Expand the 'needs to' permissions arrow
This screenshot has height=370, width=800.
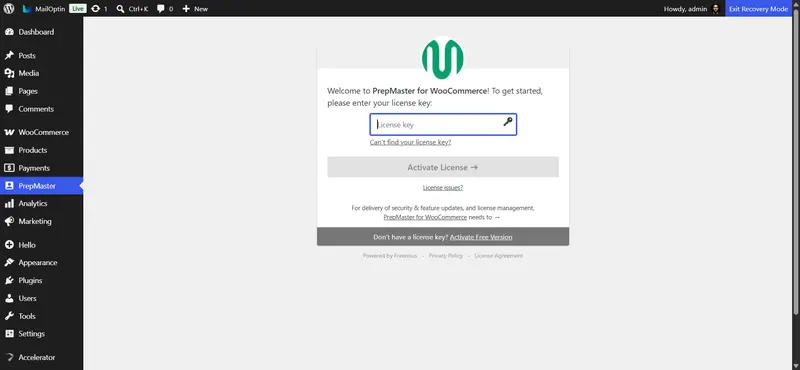(x=497, y=217)
